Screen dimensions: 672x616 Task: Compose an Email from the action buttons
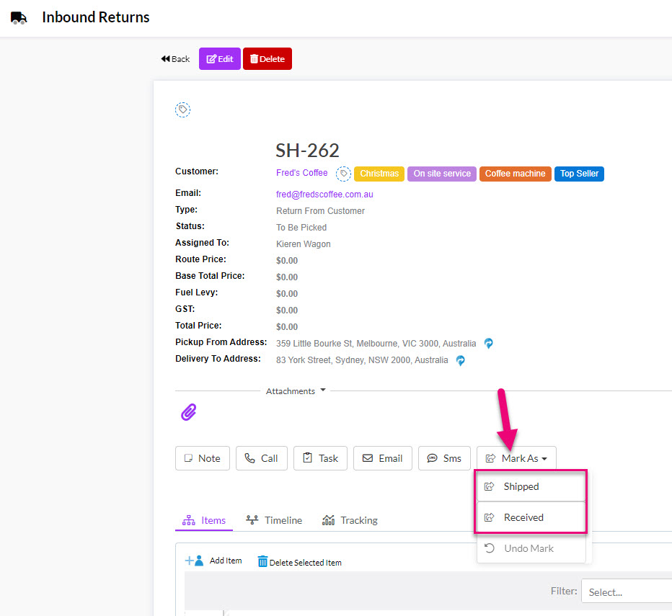coord(383,458)
